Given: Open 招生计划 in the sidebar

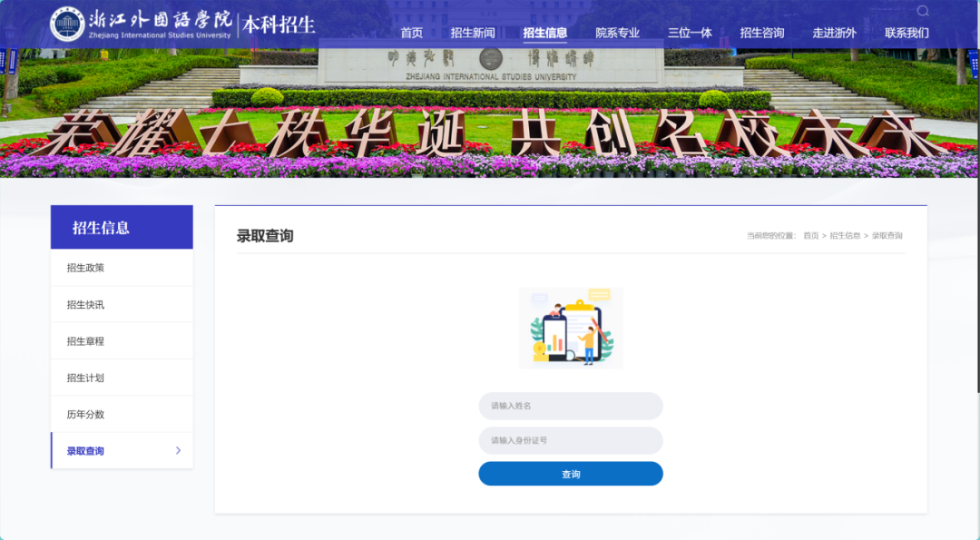Looking at the screenshot, I should click(122, 378).
